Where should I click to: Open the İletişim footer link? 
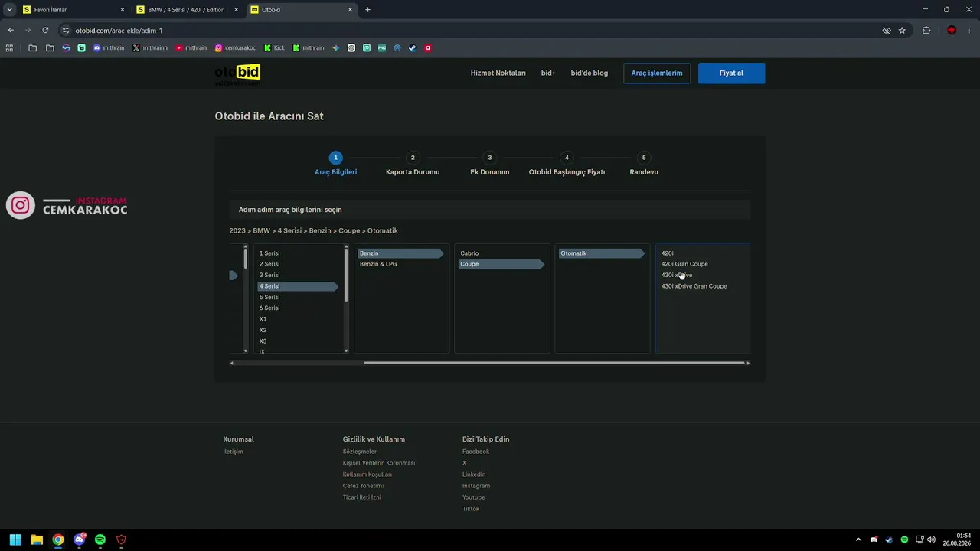(x=234, y=452)
